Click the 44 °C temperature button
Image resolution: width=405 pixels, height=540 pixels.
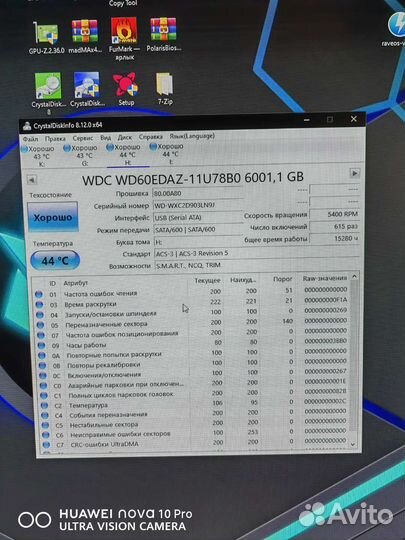(55, 261)
